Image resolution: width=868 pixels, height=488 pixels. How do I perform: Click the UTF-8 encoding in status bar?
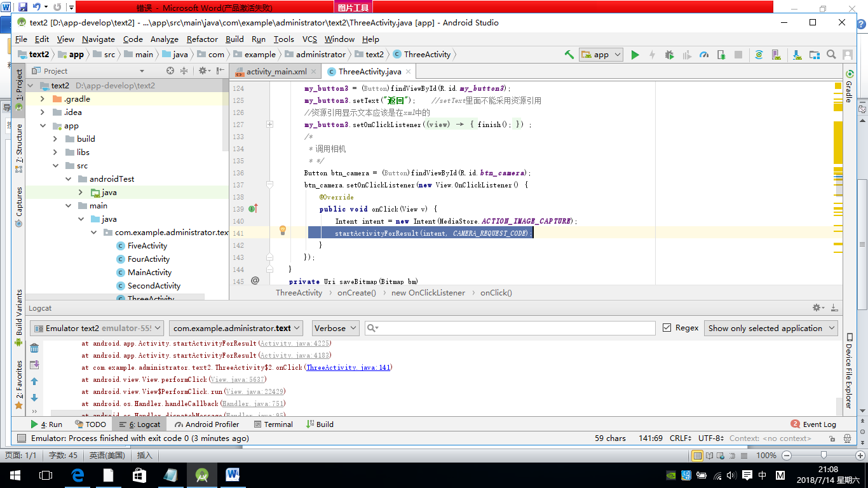711,438
